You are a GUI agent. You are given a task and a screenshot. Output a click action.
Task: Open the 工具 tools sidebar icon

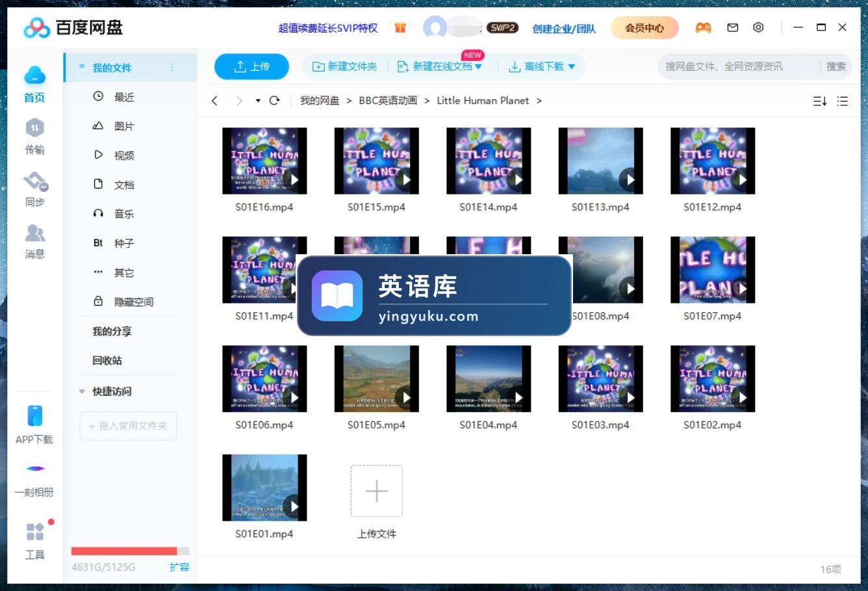tap(34, 540)
